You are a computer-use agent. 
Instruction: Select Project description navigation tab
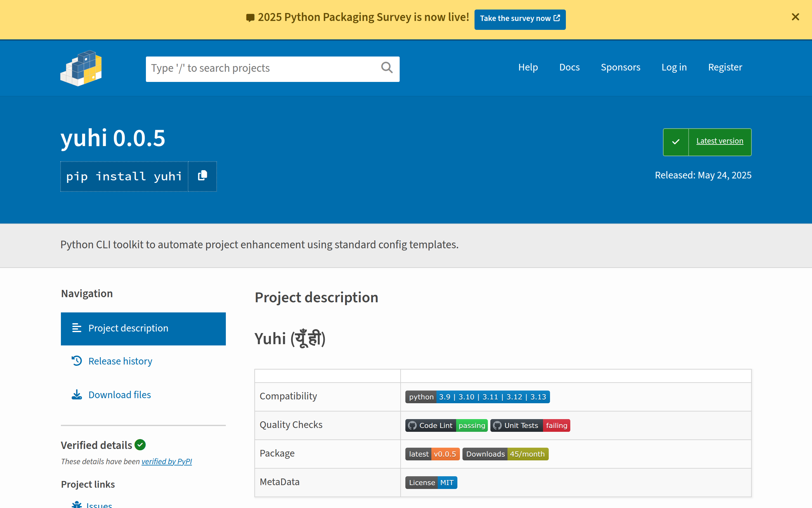pos(143,329)
